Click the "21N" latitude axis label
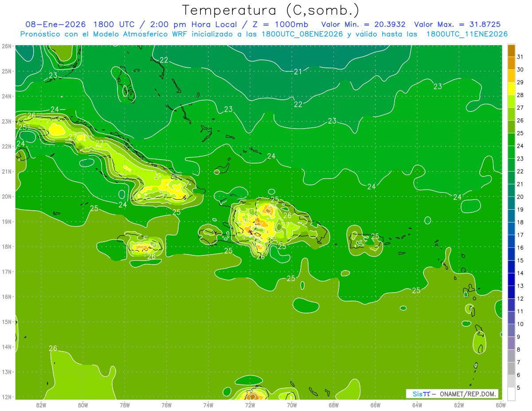 (6, 172)
